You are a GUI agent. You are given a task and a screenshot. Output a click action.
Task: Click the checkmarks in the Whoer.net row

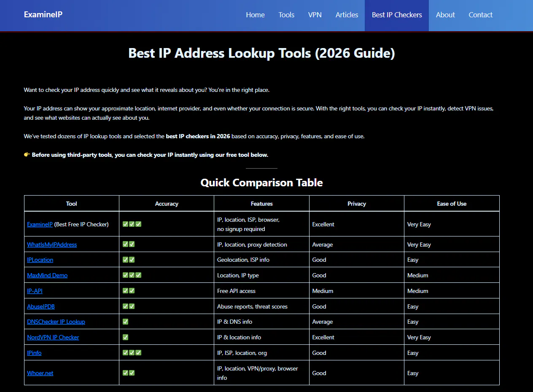(129, 373)
